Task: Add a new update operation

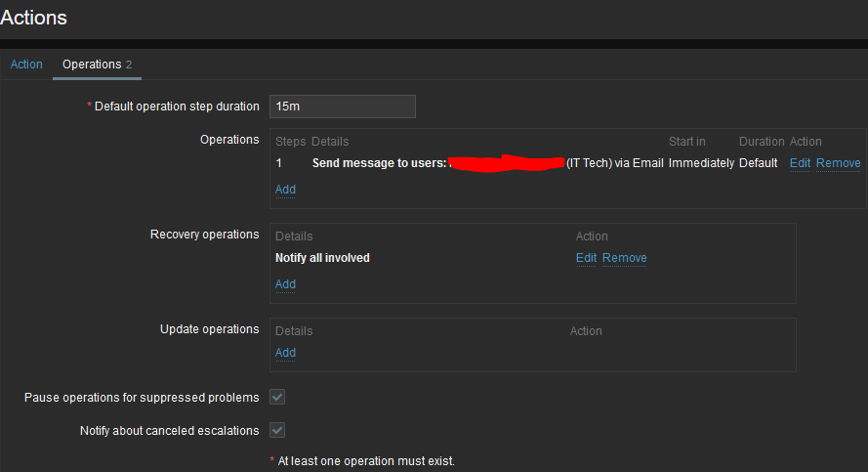Action: click(285, 353)
